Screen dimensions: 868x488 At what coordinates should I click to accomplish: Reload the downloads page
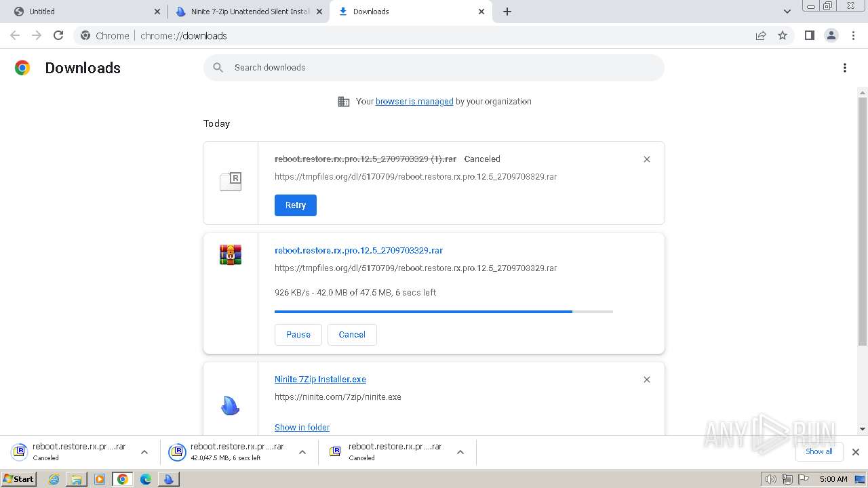(58, 35)
